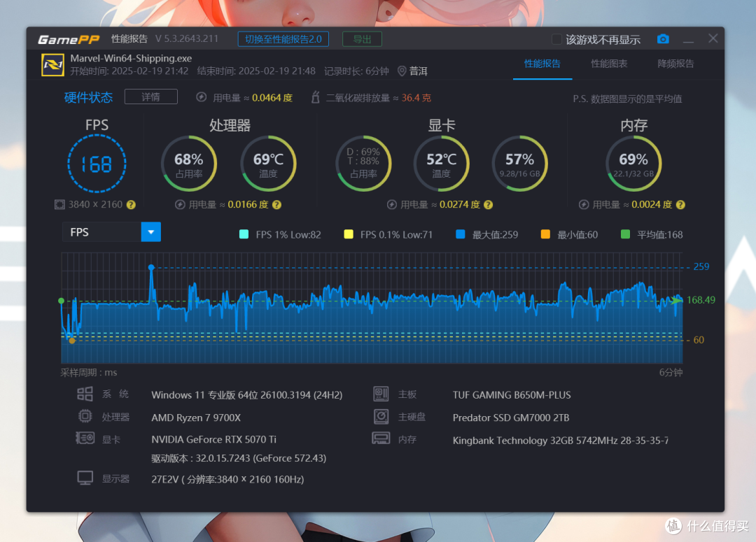Viewport: 756px width, 542px height.
Task: Click the VRAM 57% gauge
Action: (519, 164)
